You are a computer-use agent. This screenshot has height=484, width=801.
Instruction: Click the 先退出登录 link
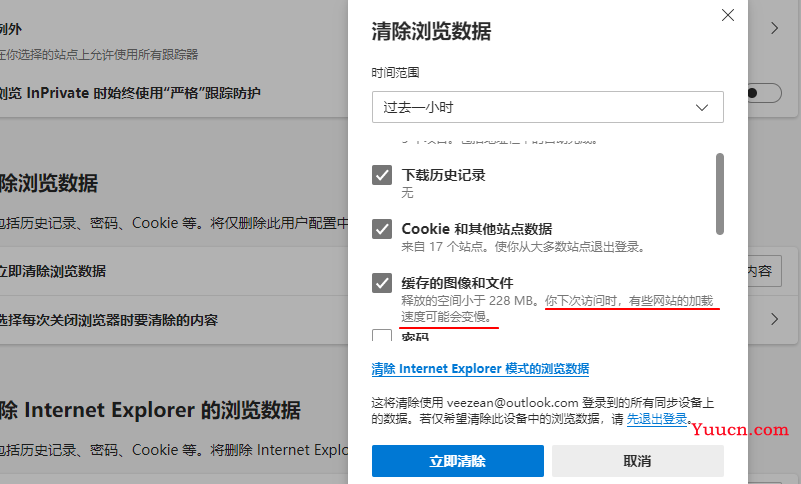point(657,419)
